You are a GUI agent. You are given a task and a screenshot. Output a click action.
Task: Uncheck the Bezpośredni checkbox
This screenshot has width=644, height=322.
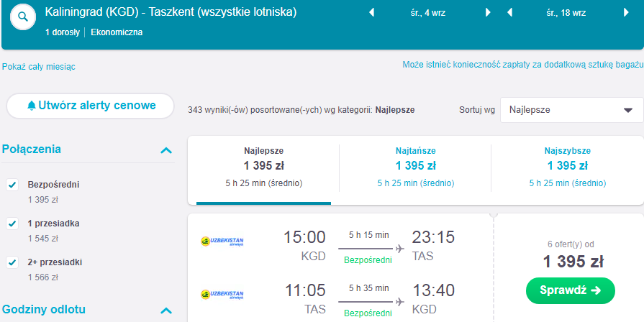tap(12, 185)
